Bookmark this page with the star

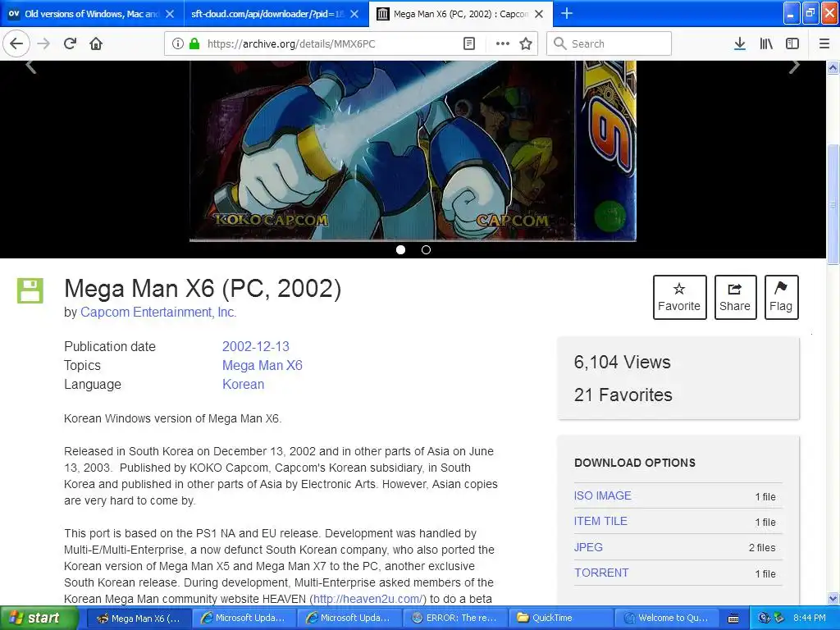pyautogui.click(x=526, y=43)
